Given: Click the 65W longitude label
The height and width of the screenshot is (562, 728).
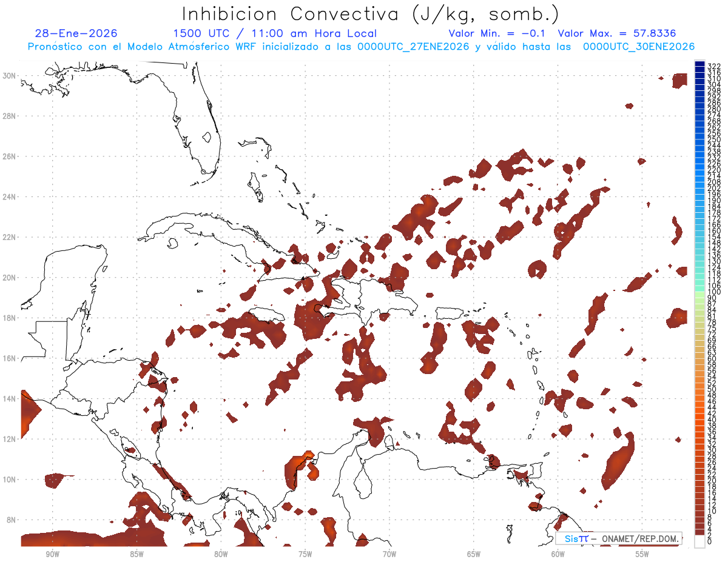Looking at the screenshot, I should (x=474, y=554).
